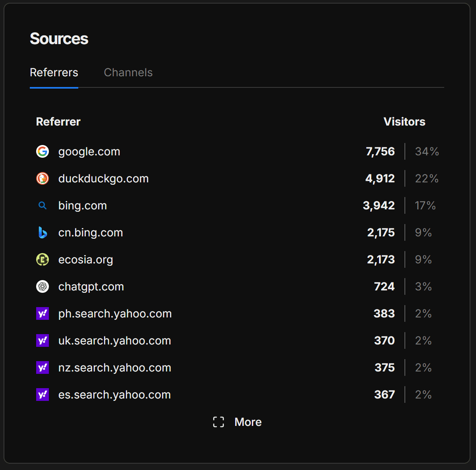
Task: Click the Yahoo icon beside es.search.yahoo.com
Action: pyautogui.click(x=43, y=395)
